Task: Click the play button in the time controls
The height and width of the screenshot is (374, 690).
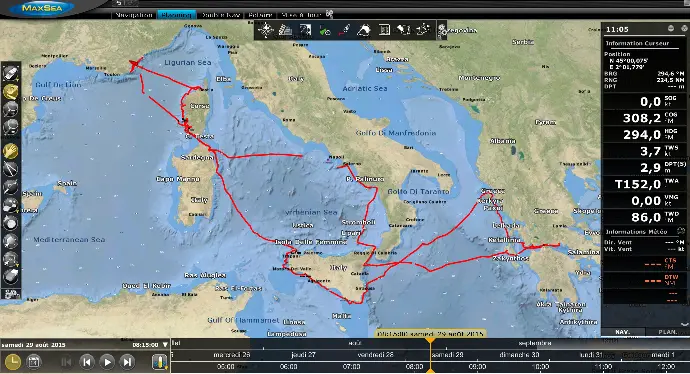Action: [107, 362]
